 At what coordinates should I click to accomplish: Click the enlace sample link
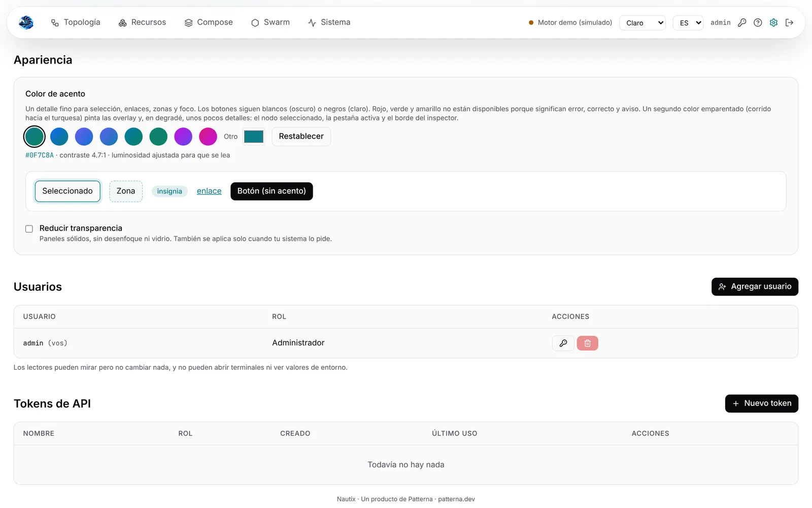[x=209, y=191]
